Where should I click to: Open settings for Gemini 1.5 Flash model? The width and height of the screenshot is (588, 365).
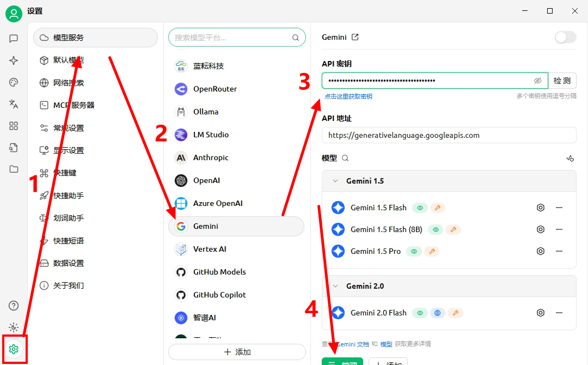pyautogui.click(x=541, y=208)
